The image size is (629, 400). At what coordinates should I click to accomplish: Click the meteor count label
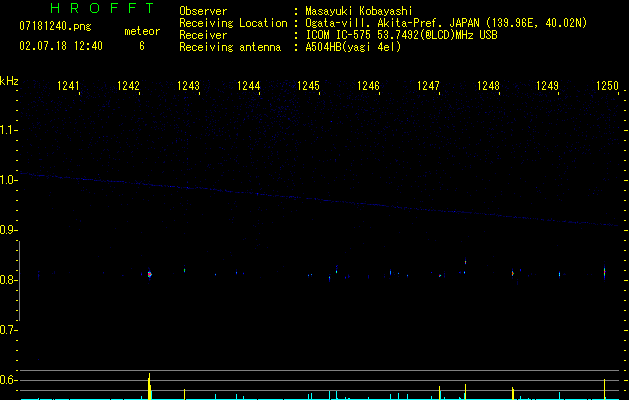142,31
